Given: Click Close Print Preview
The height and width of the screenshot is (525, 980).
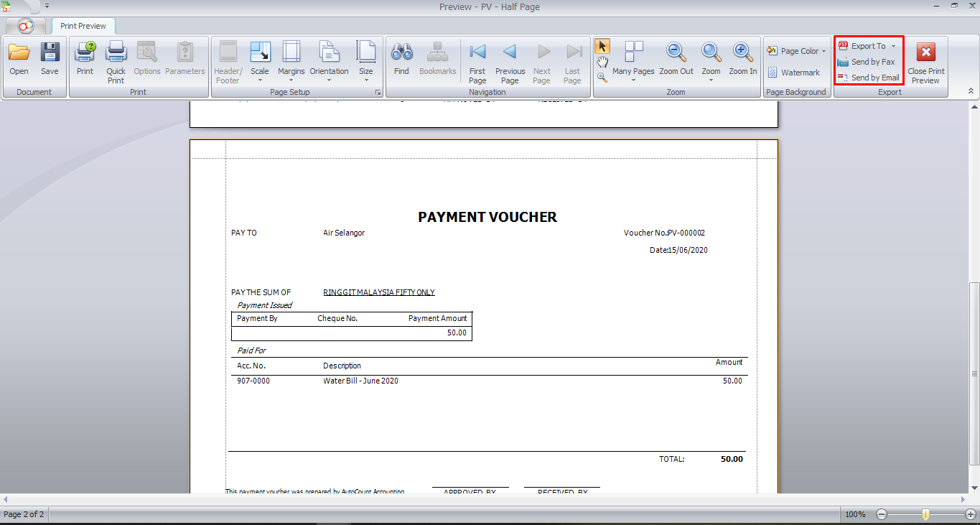Looking at the screenshot, I should click(926, 63).
